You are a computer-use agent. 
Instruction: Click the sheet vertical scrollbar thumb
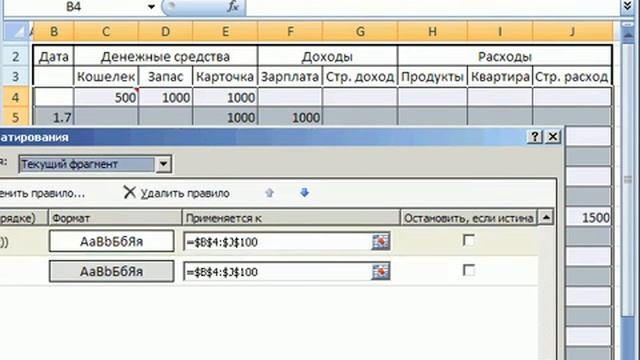[628, 180]
